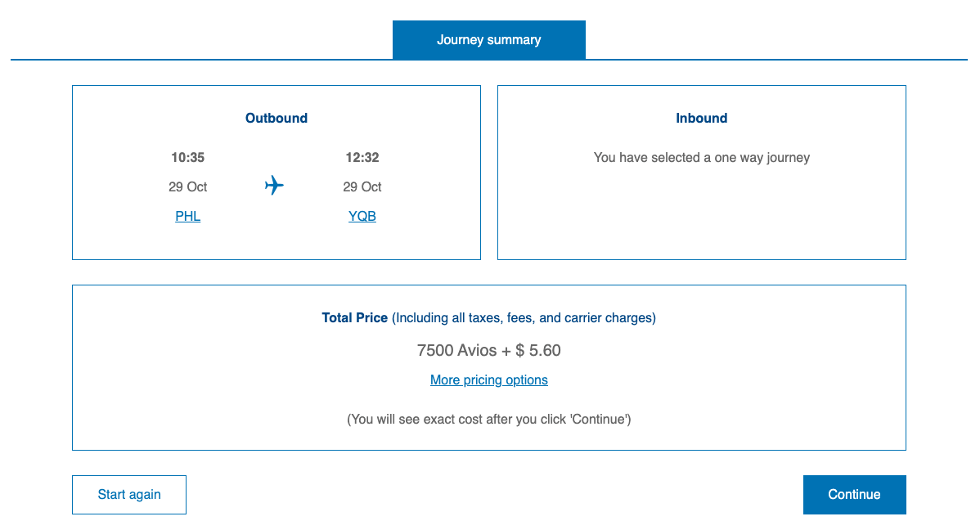Click the Start again button
Viewport: 980px width, 530px height.
click(128, 494)
